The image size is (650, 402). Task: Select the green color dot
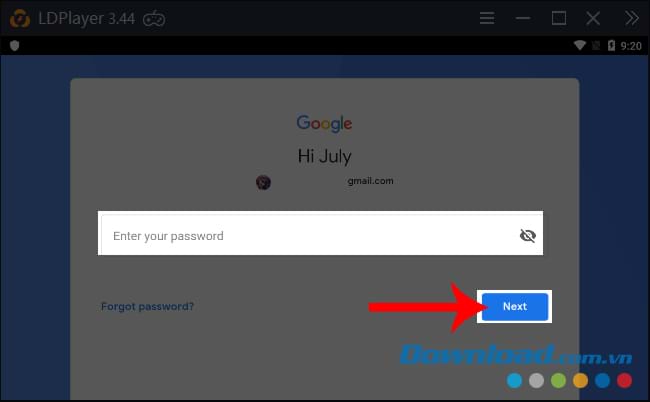[x=558, y=380]
